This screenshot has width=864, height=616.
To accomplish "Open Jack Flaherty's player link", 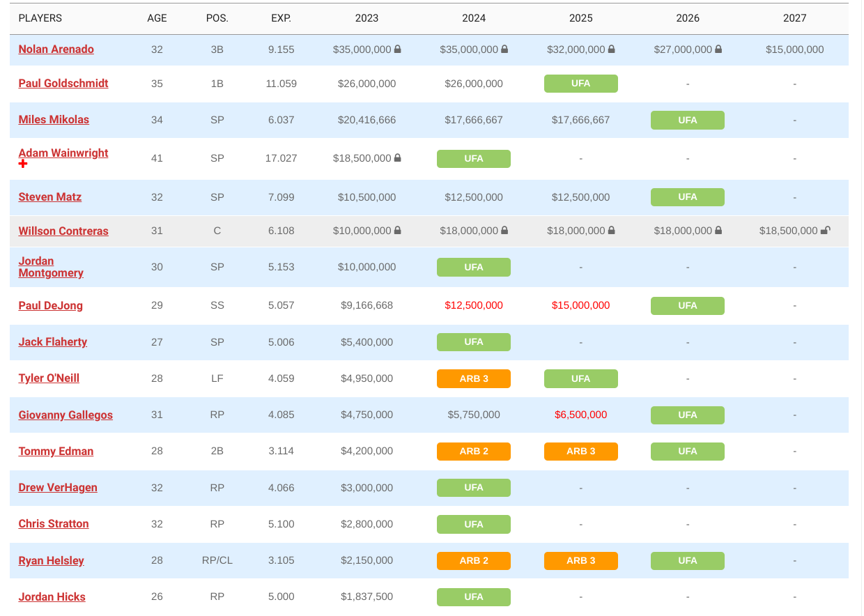I will tap(53, 342).
